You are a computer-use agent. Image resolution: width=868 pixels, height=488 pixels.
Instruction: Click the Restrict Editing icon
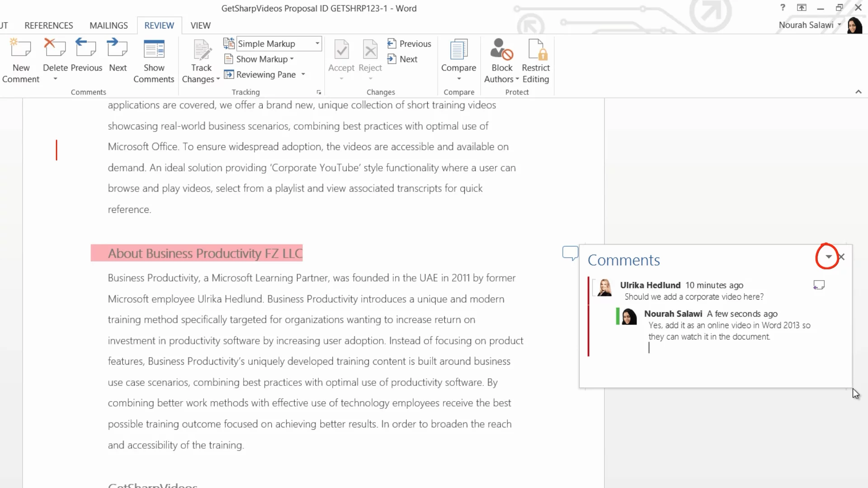[536, 50]
